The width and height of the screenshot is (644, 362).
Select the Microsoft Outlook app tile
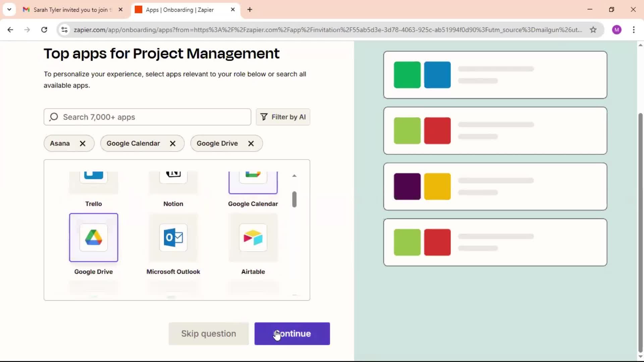click(173, 237)
